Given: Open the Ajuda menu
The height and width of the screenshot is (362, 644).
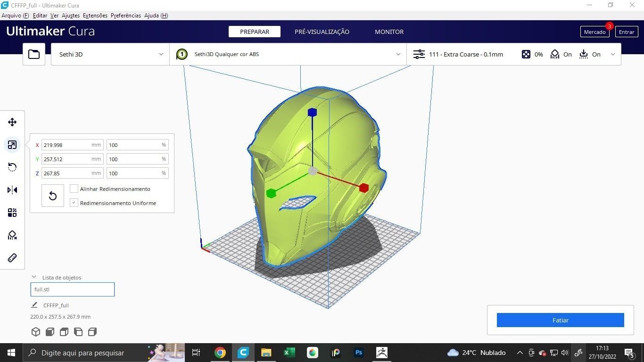Looking at the screenshot, I should [156, 16].
